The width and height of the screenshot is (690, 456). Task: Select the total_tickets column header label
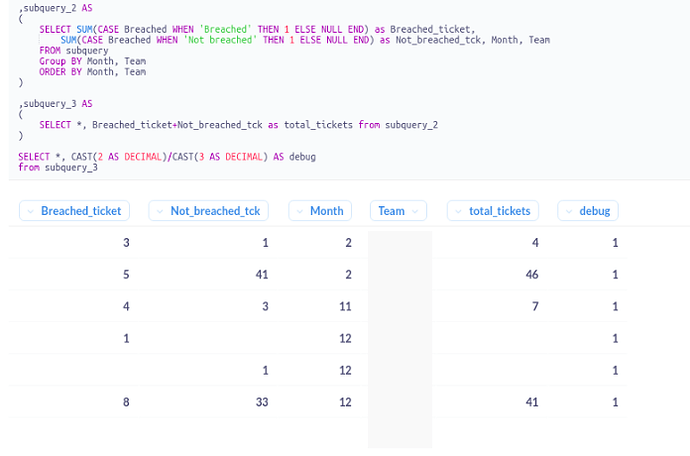pos(499,211)
